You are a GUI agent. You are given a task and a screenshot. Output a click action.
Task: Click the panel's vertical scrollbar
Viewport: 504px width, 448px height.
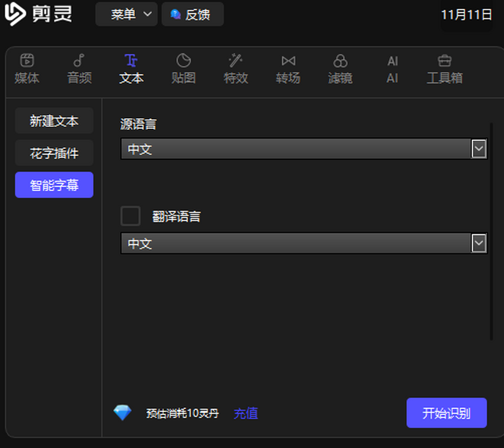[x=491, y=231]
